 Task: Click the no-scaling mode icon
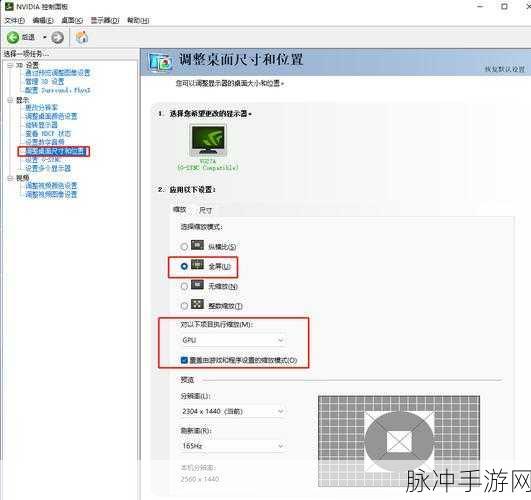tap(197, 285)
